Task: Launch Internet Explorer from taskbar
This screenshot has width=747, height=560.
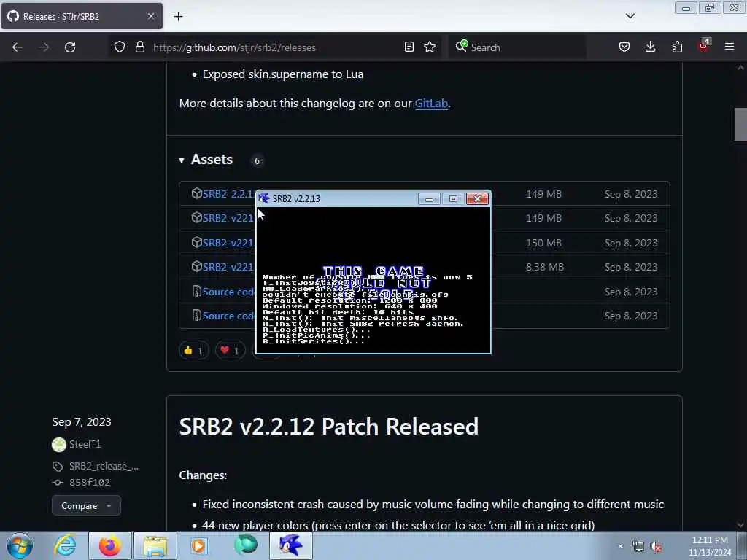Action: click(65, 545)
